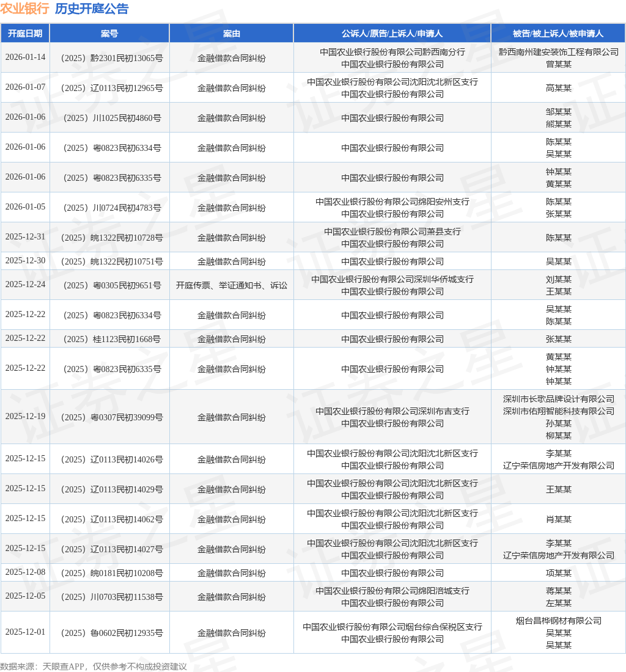Click plaintiff 中国农业银行股份有限公司萧县支行
This screenshot has height=672, width=626.
(x=392, y=232)
